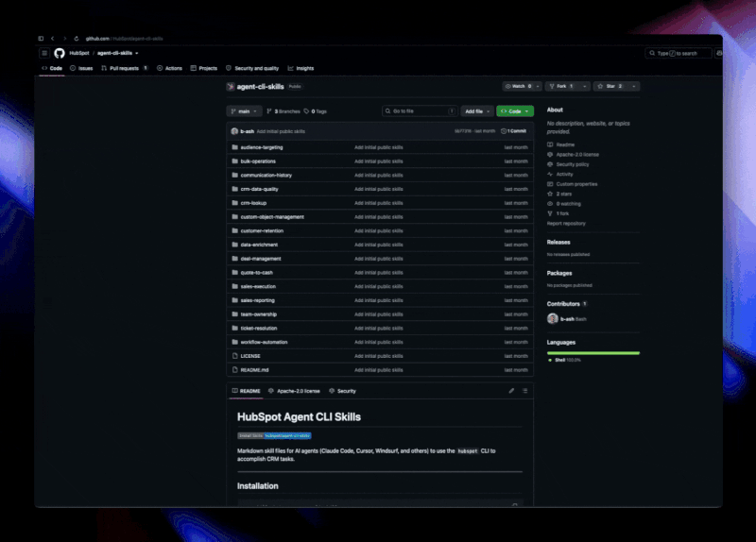The image size is (756, 542).
Task: Open the sales-execution folder
Action: point(258,286)
